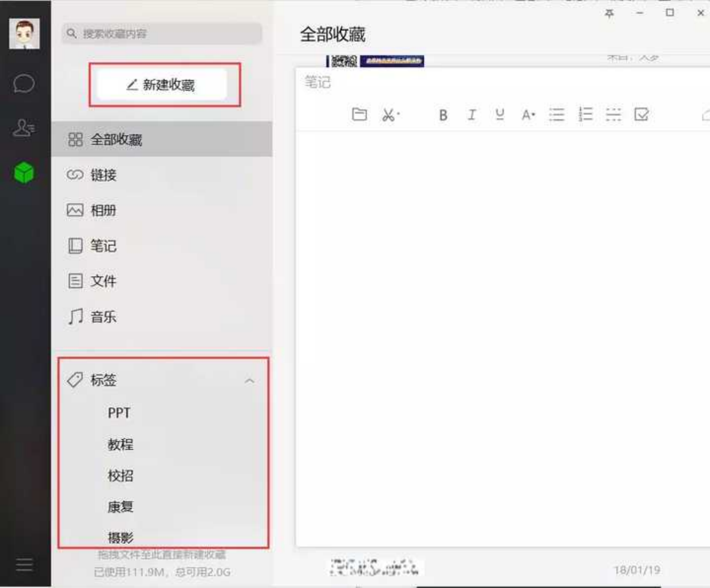Select the green Favorites cube icon
Image resolution: width=710 pixels, height=588 pixels.
24,172
